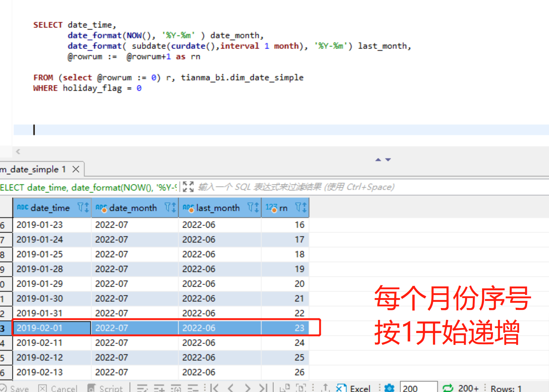Screen dimensions: 549x392
Task: Go to the previous row
Action: (231, 388)
